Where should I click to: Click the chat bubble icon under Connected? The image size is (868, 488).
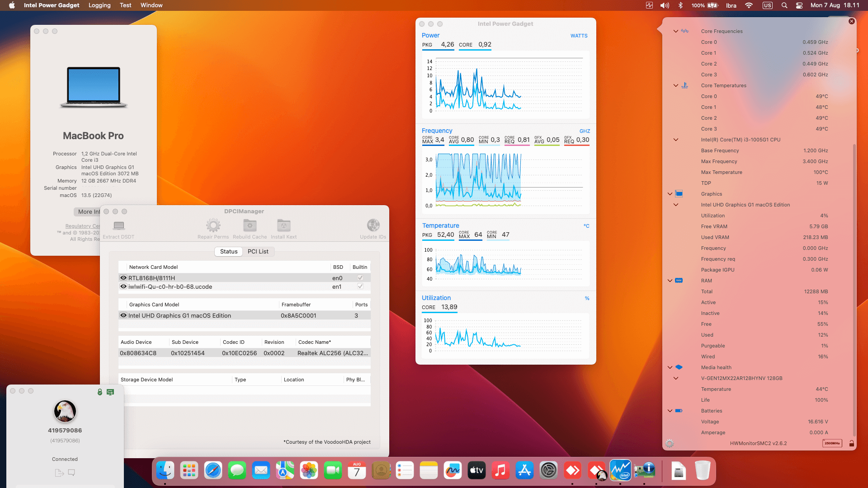click(71, 473)
